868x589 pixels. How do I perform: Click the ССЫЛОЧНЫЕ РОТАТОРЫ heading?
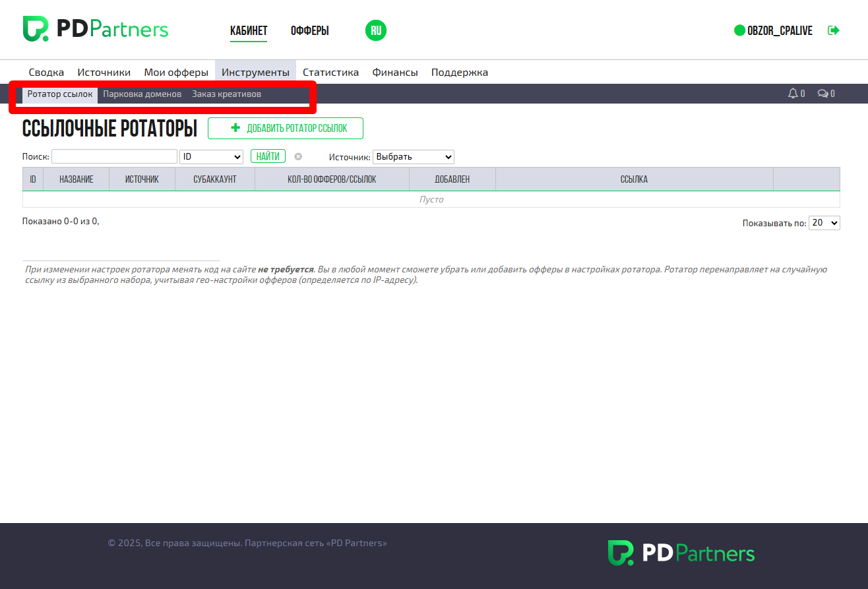[110, 129]
